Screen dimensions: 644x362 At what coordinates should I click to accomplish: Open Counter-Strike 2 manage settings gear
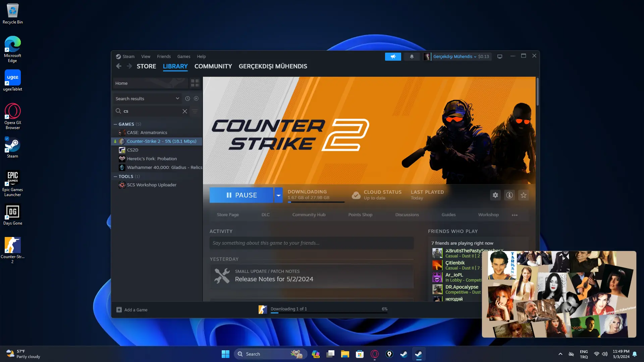(495, 195)
